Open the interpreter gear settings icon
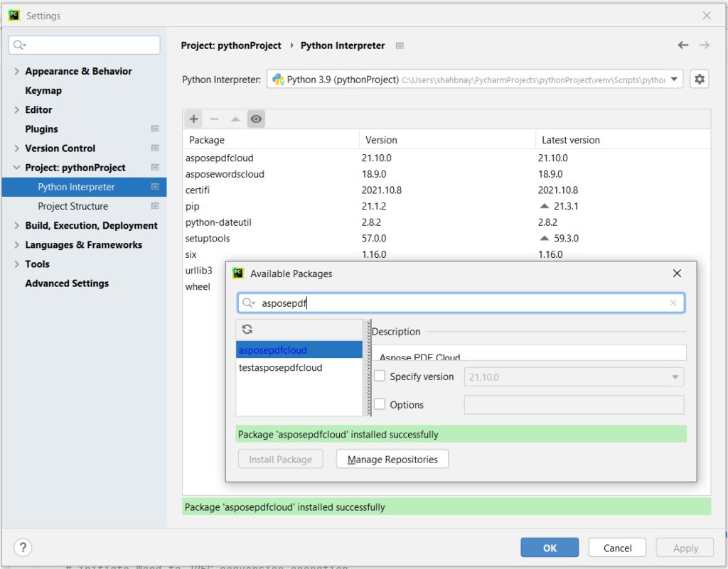 (x=700, y=80)
